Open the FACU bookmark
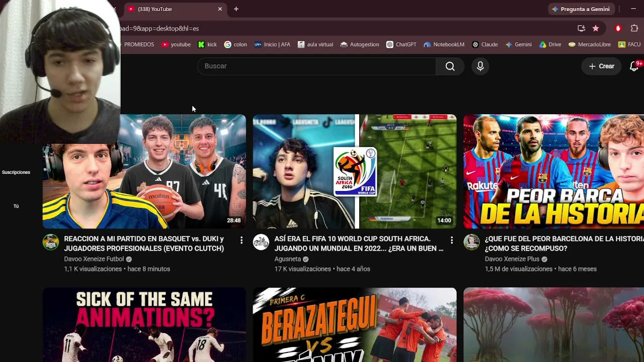This screenshot has width=644, height=362. pyautogui.click(x=629, y=44)
